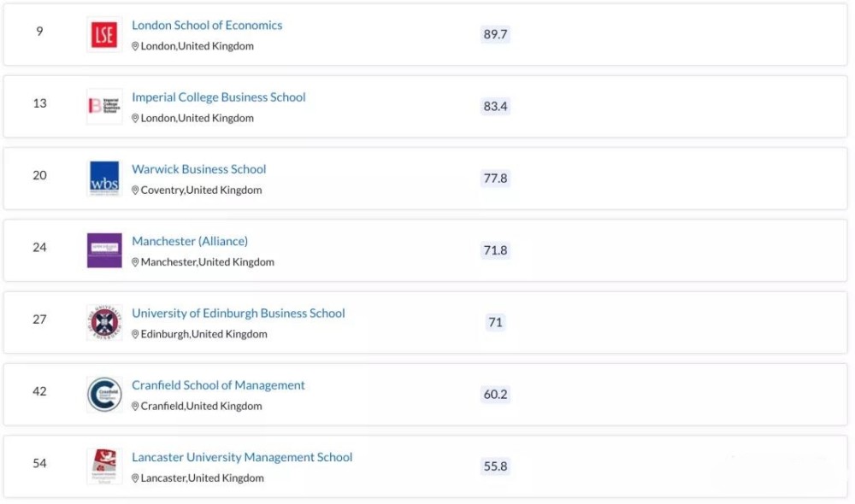Open Cranfield School of Management link
This screenshot has height=504, width=855.
218,385
